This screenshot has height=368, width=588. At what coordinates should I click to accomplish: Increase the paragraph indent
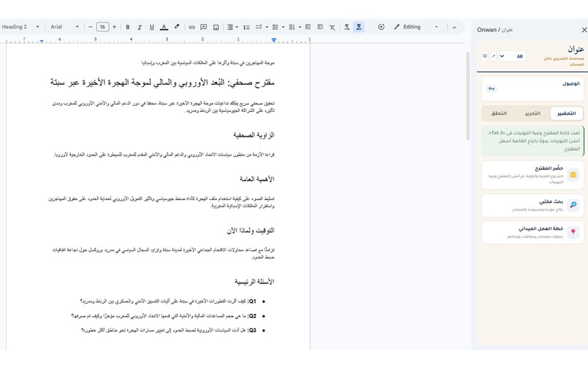pos(320,27)
